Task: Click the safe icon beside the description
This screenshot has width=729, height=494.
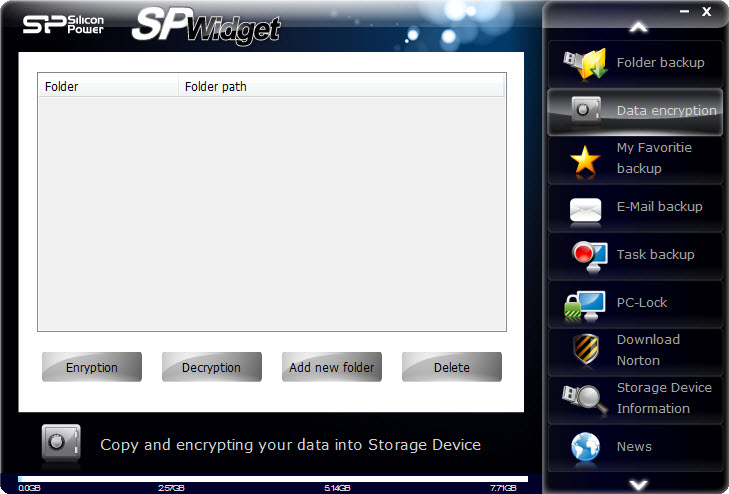Action: (61, 442)
